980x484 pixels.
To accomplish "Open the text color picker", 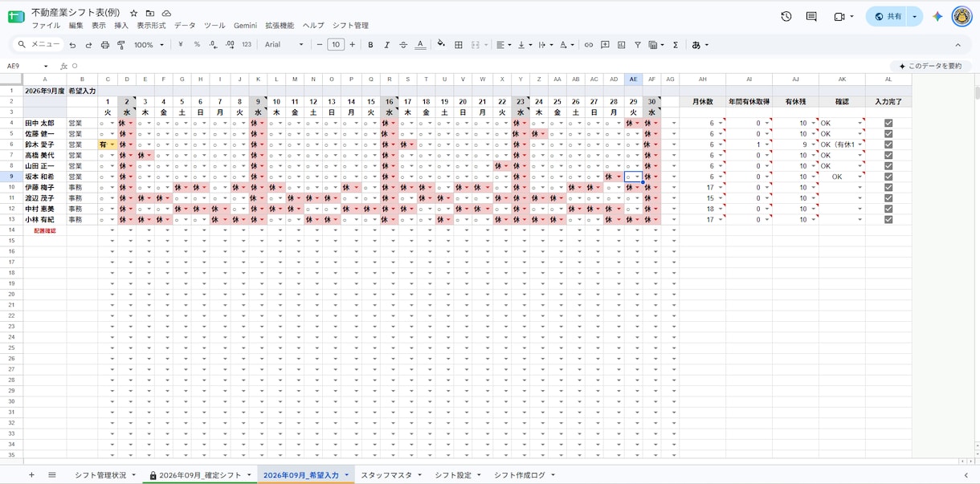I will tap(420, 45).
